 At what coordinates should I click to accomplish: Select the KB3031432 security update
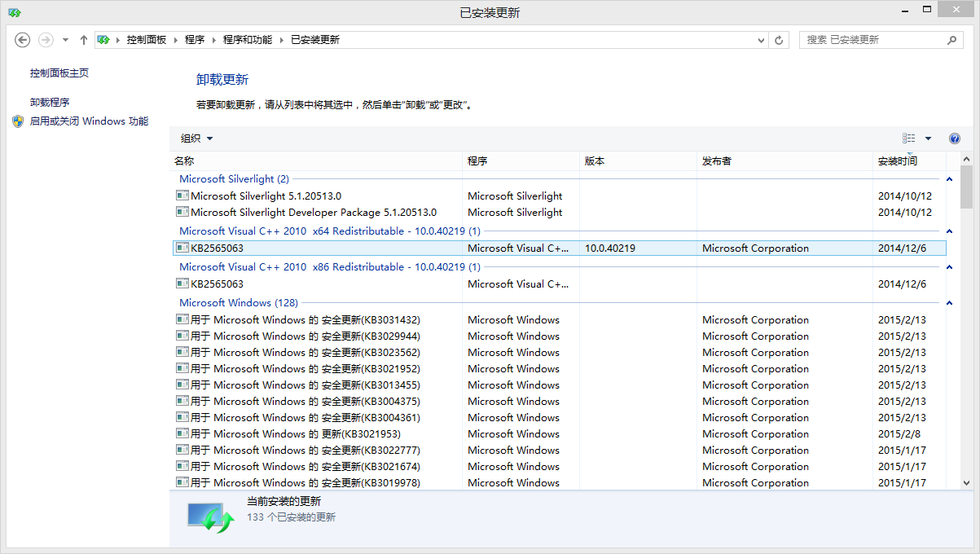click(560, 320)
